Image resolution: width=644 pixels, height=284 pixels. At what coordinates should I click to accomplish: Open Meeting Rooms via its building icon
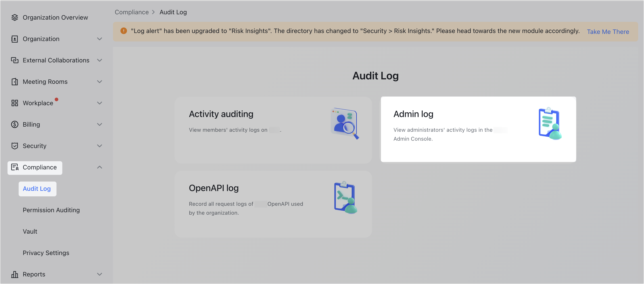point(15,82)
